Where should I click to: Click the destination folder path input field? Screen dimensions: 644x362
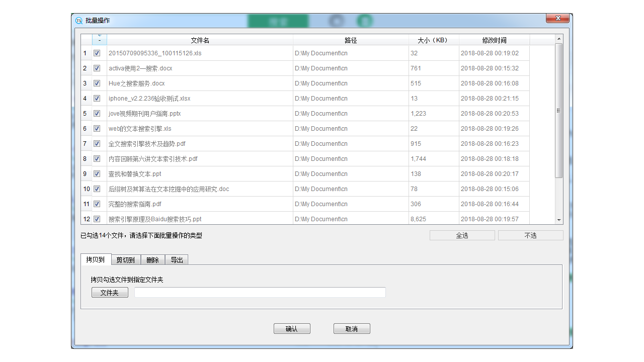click(260, 292)
